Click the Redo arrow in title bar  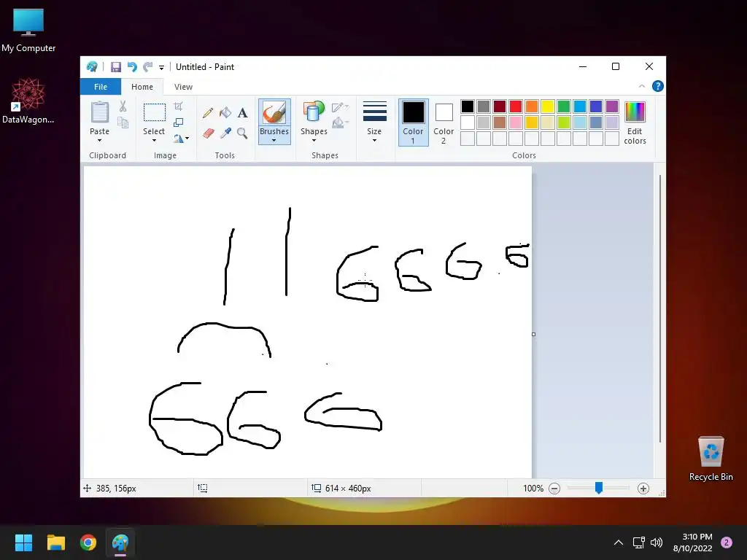(x=148, y=67)
